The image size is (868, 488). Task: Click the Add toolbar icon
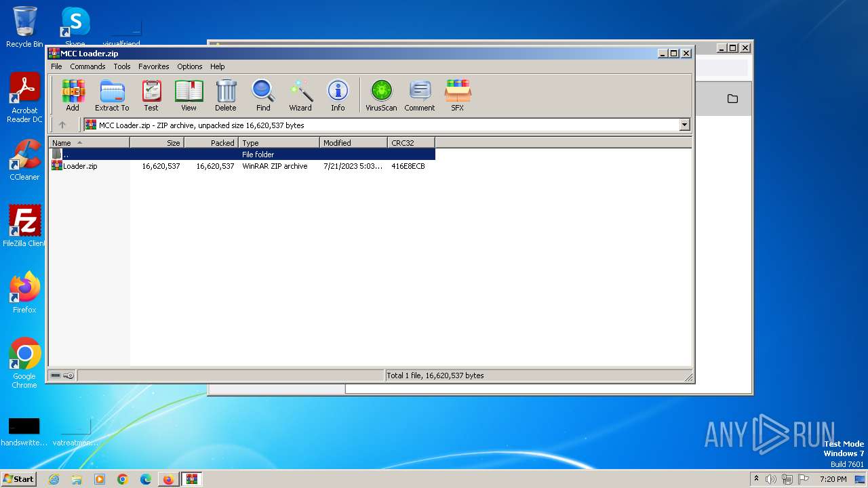[x=73, y=95]
